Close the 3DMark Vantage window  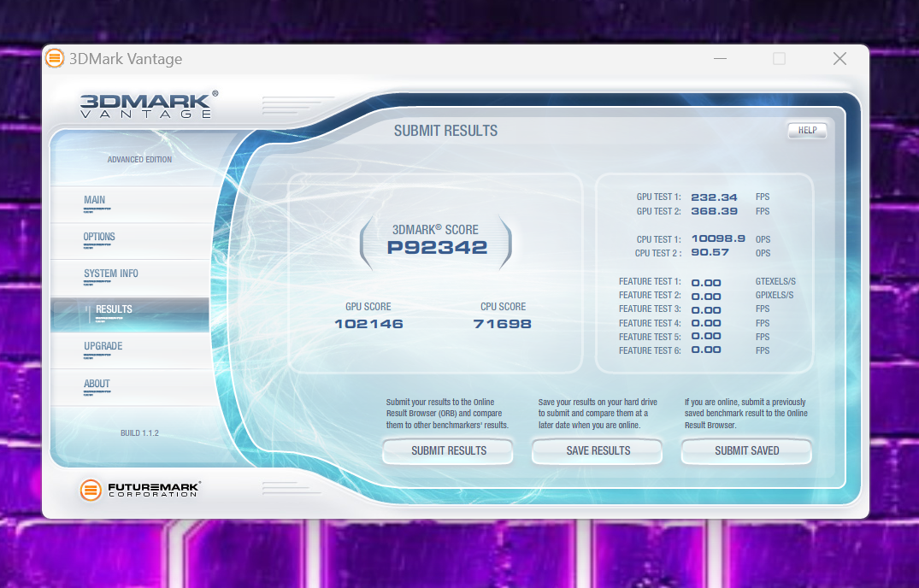click(x=839, y=59)
